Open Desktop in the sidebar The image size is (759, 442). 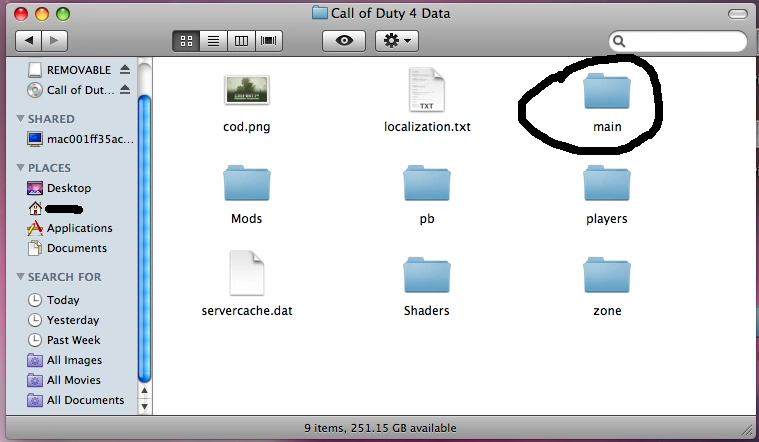pyautogui.click(x=59, y=188)
